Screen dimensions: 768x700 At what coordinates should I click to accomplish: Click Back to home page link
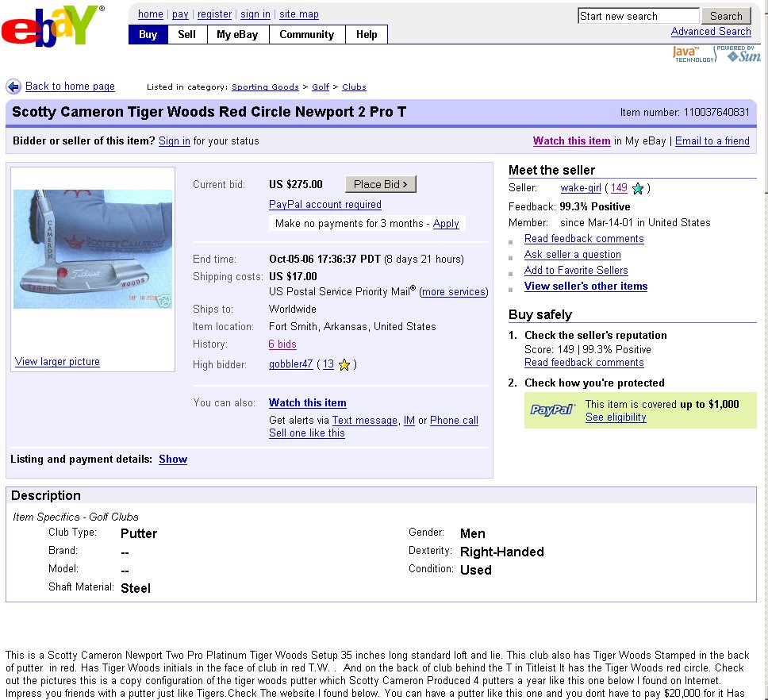[70, 87]
